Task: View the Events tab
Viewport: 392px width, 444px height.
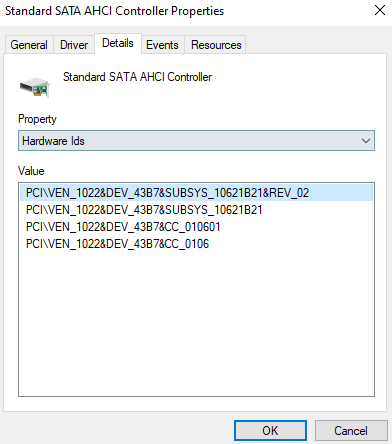Action: point(162,45)
